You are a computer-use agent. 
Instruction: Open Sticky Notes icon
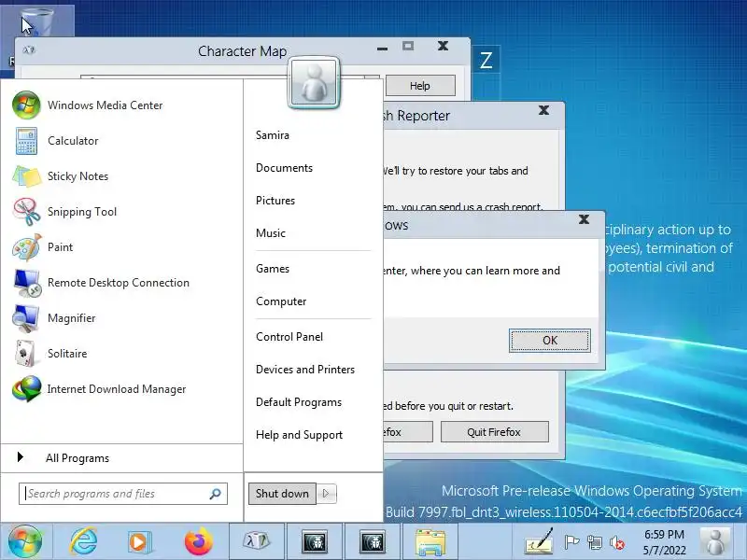(x=26, y=176)
